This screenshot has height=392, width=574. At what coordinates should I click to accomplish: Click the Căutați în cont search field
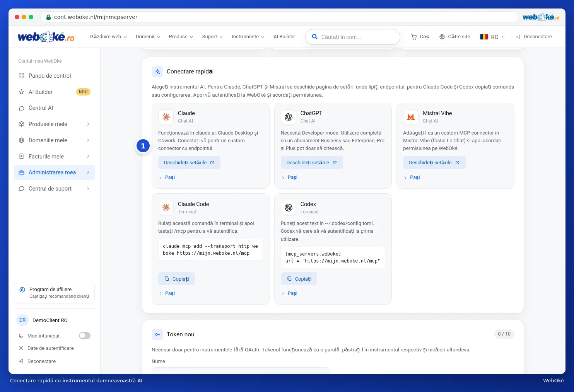[353, 37]
